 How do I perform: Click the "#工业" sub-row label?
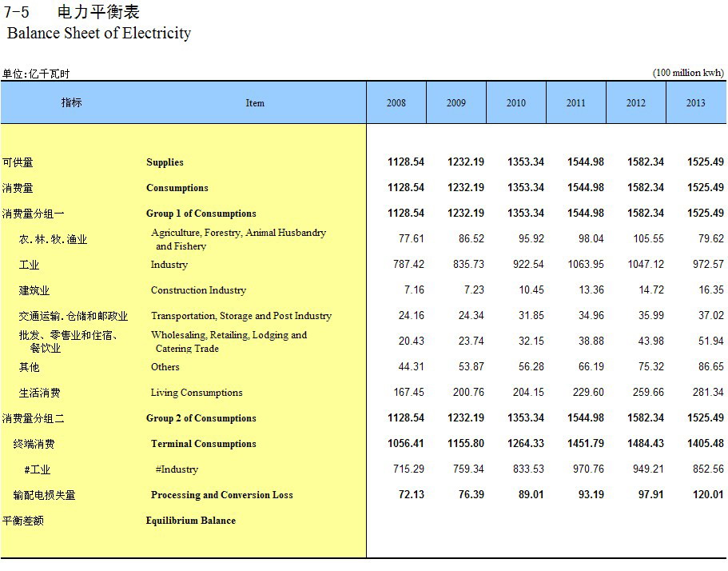click(x=37, y=469)
